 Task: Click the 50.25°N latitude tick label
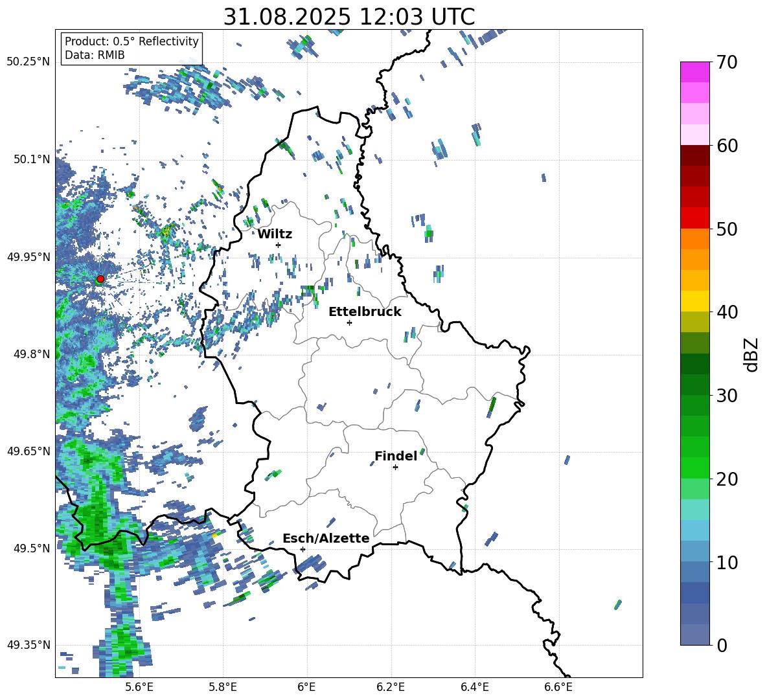(29, 62)
